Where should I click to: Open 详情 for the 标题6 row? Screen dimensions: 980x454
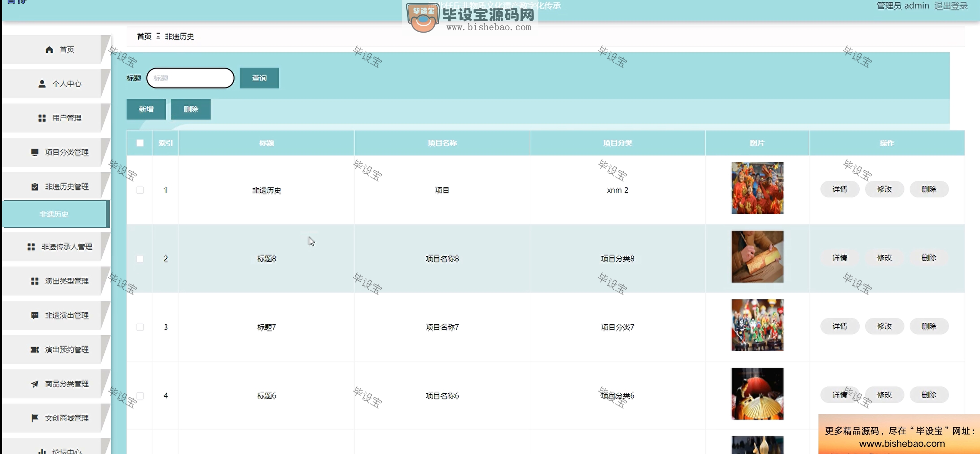[840, 395]
